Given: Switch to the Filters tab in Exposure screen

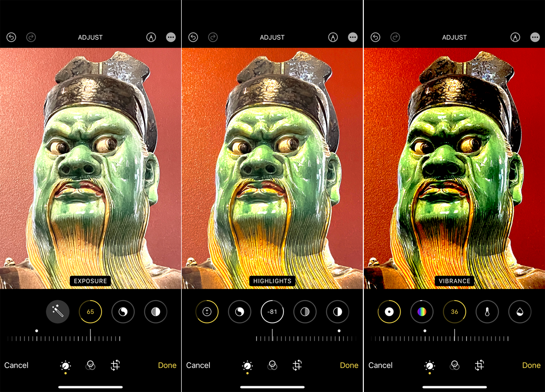Looking at the screenshot, I should (x=90, y=365).
